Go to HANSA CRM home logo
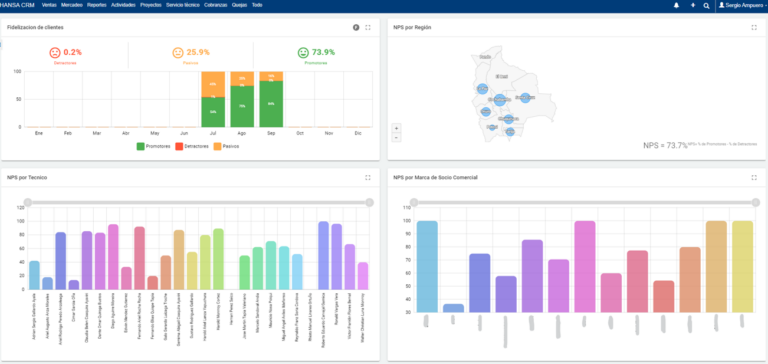The image size is (768, 364). (17, 5)
